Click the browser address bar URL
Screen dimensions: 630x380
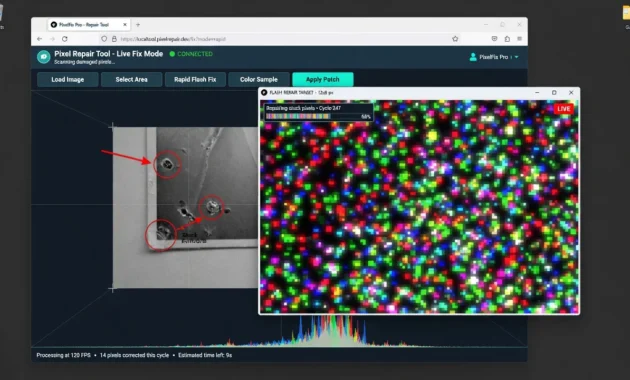pos(173,39)
